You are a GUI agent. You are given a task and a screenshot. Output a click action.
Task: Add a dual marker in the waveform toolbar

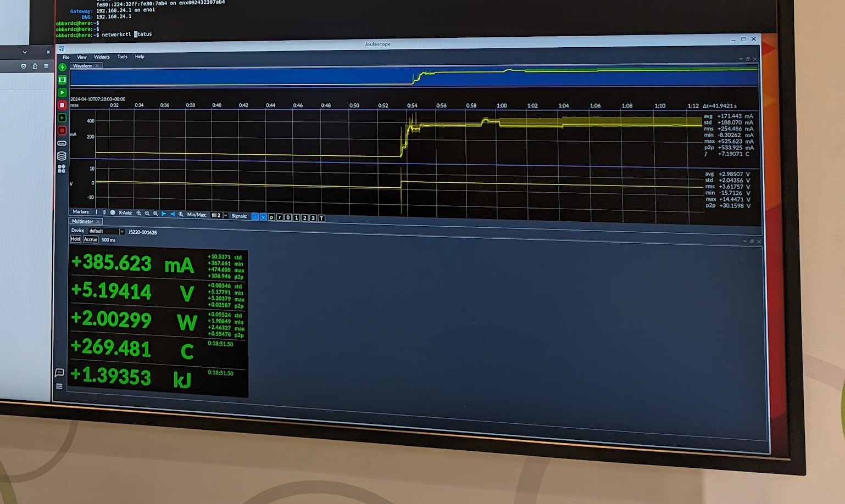tap(104, 212)
